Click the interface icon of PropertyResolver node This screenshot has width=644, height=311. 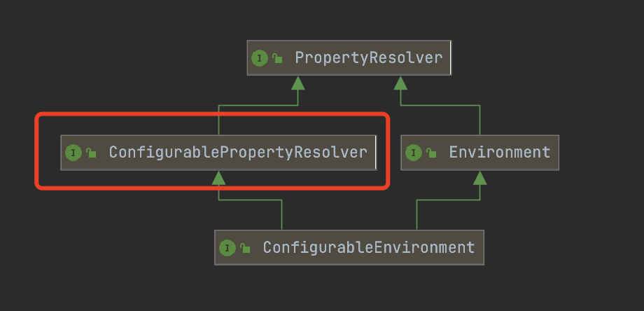click(x=259, y=58)
